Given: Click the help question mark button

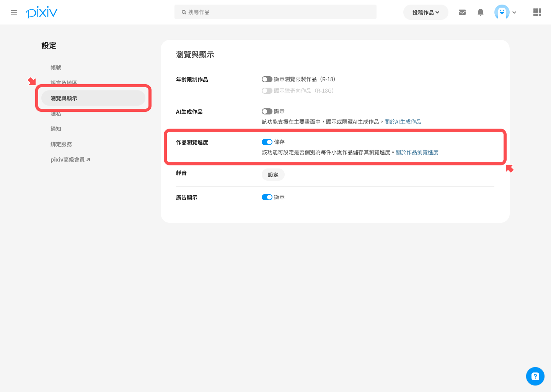Looking at the screenshot, I should [x=535, y=376].
